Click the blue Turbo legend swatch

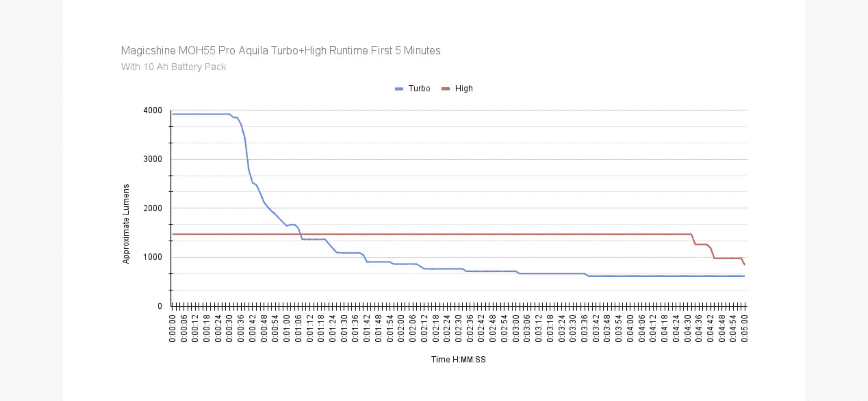[399, 89]
